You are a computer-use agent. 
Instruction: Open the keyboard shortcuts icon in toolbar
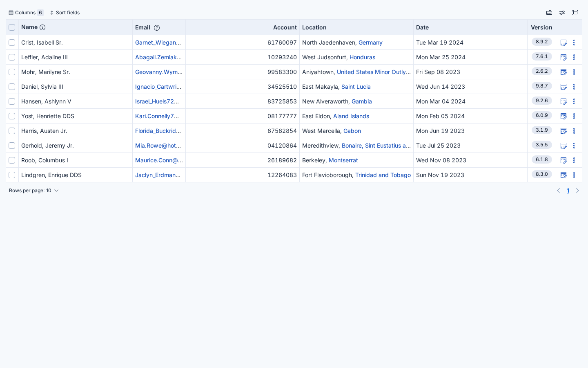click(549, 13)
